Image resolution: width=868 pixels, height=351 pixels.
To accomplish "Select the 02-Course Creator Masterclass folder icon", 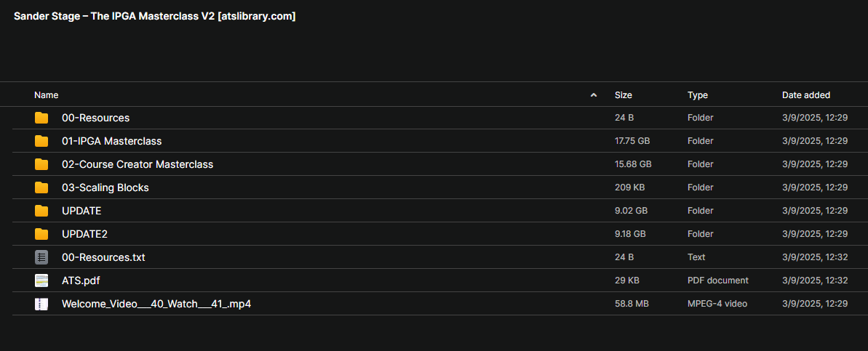I will 41,164.
